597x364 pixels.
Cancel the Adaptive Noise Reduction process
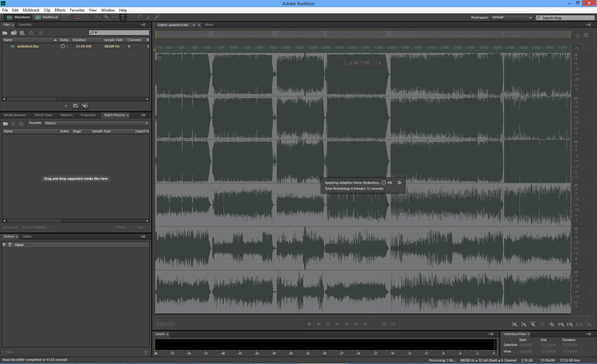399,183
